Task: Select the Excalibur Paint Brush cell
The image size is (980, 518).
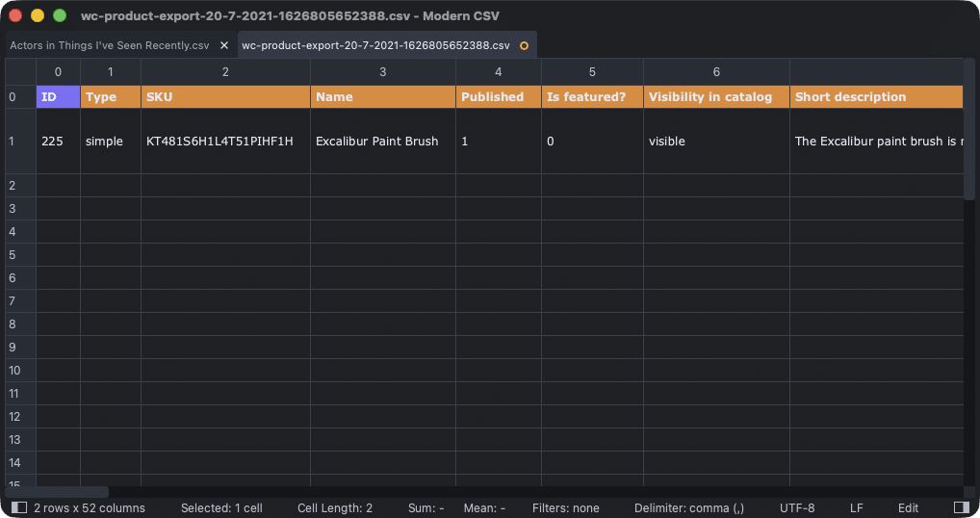Action: pyautogui.click(x=383, y=142)
